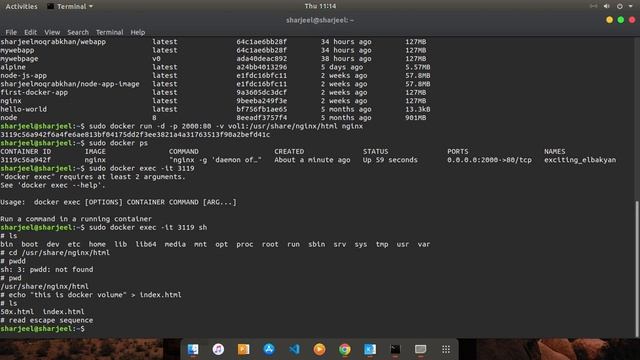
Task: Launch Visual Studio Code from the dock
Action: pyautogui.click(x=294, y=349)
